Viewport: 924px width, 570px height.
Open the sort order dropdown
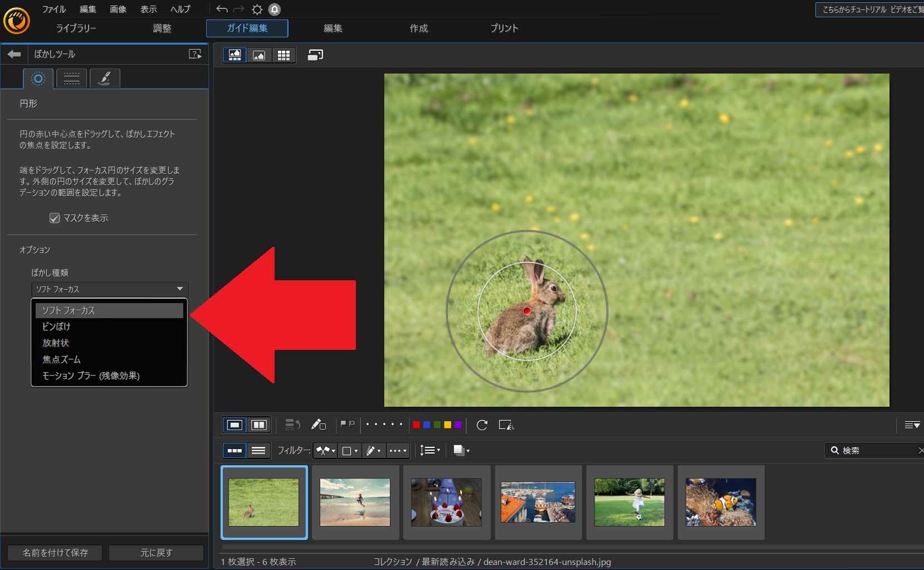[x=430, y=450]
